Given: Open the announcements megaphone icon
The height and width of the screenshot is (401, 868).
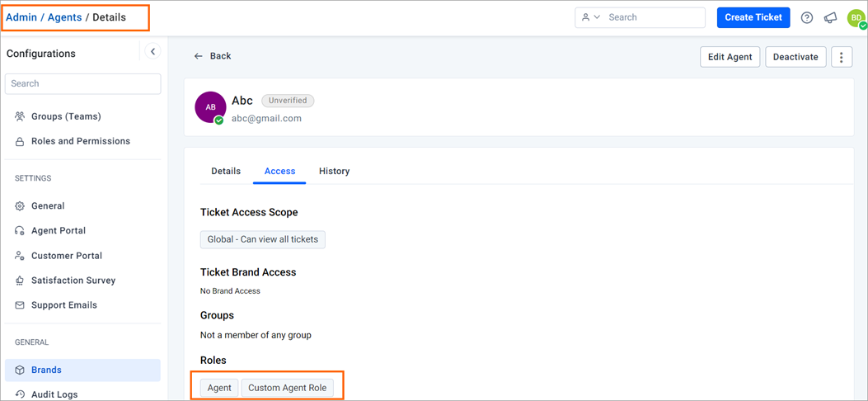Looking at the screenshot, I should point(830,17).
